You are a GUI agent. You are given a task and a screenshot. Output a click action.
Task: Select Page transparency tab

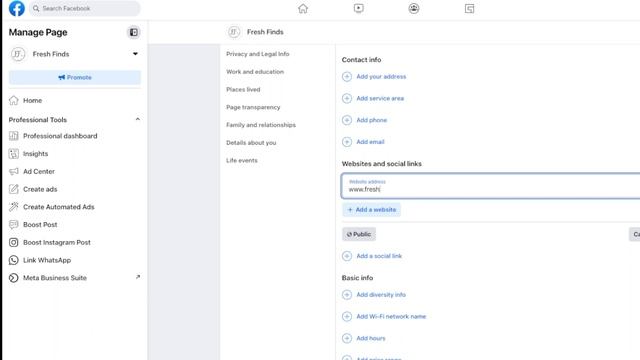point(253,107)
